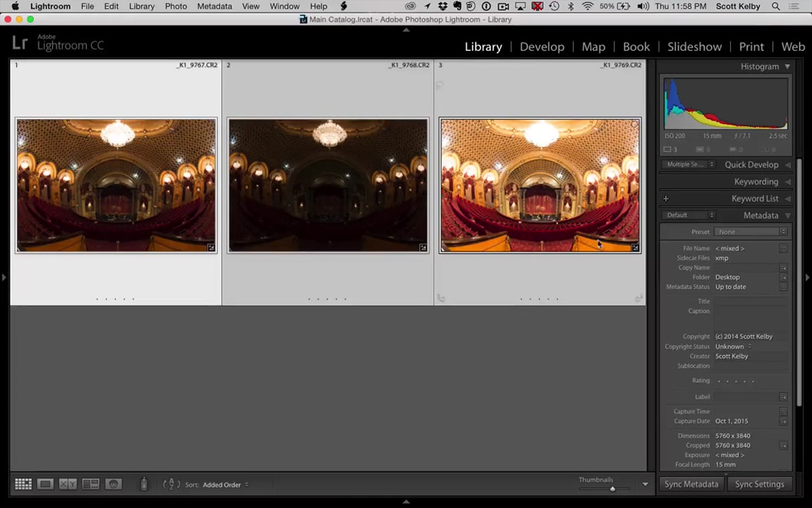Rotate photo 3 clockwise using cell arrow
This screenshot has width=812, height=508.
click(x=638, y=298)
